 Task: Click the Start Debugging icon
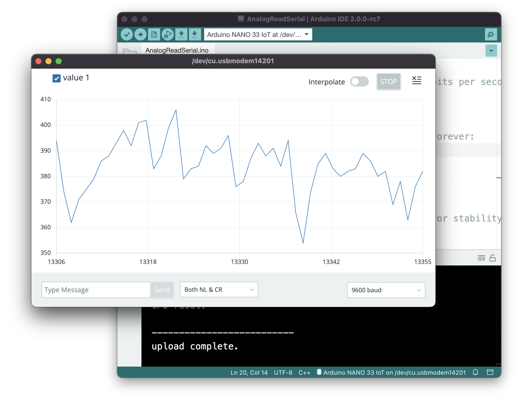tap(168, 35)
